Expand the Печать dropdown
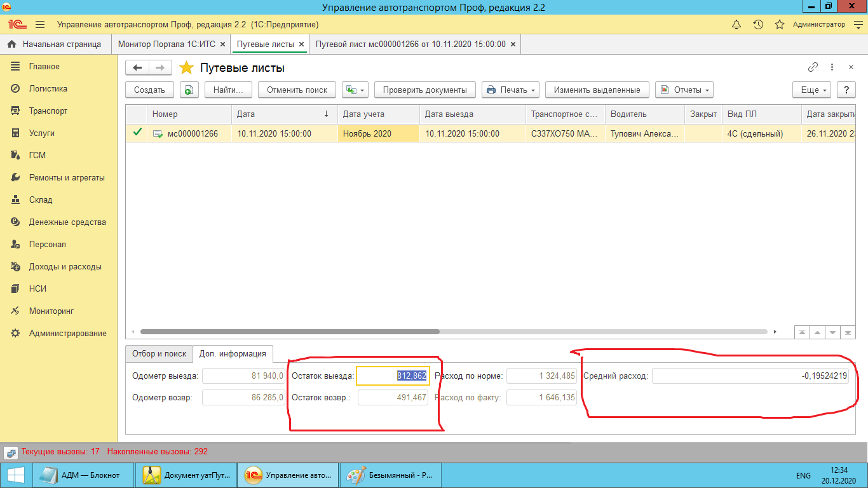The image size is (868, 488). [511, 90]
